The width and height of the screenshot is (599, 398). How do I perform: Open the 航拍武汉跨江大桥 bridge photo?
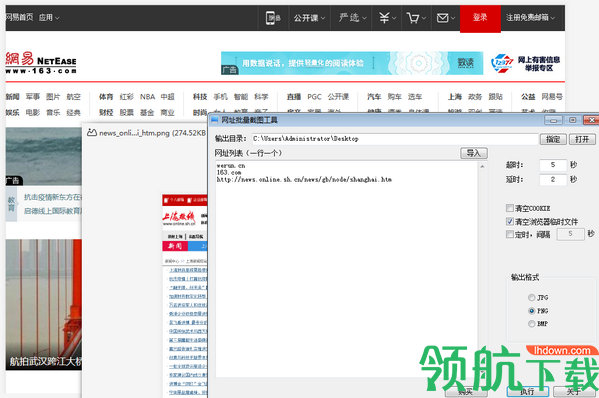tap(44, 304)
